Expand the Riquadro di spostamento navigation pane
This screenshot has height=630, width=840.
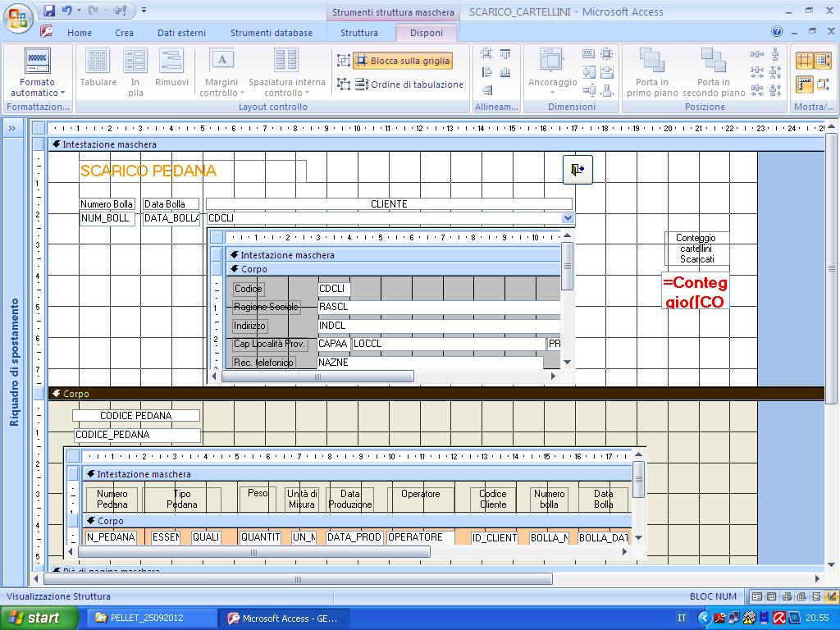pos(11,128)
